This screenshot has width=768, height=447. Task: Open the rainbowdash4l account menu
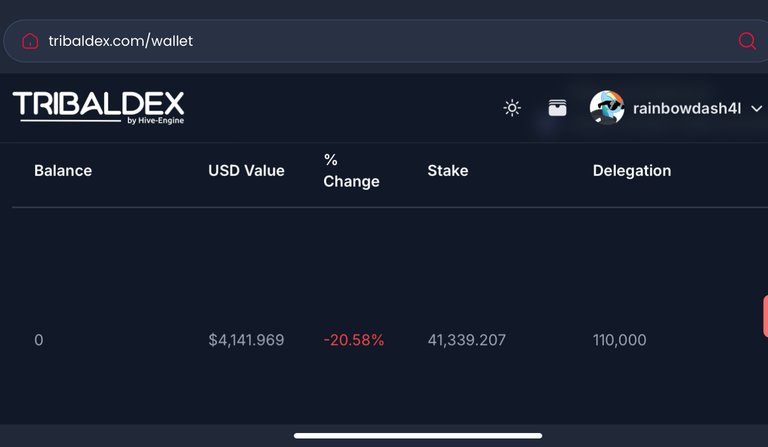click(x=687, y=108)
